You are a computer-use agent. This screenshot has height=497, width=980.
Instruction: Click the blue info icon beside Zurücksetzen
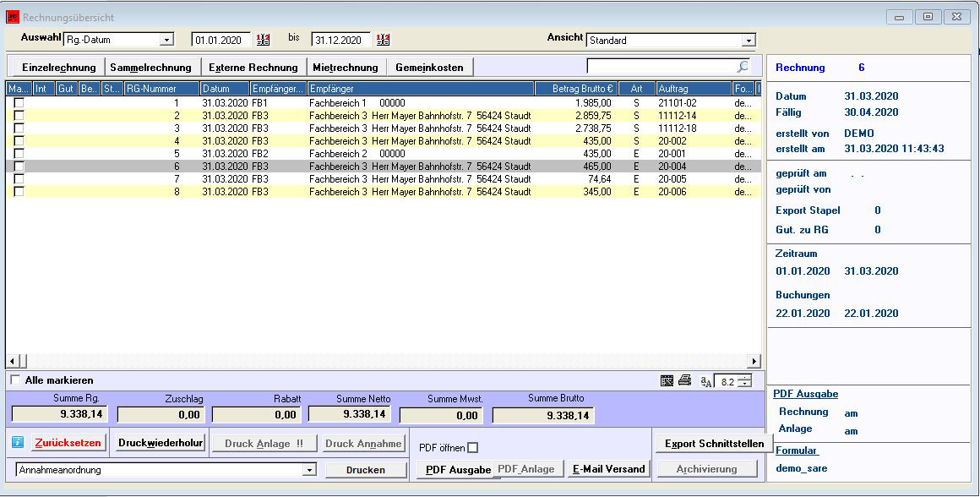[x=18, y=443]
